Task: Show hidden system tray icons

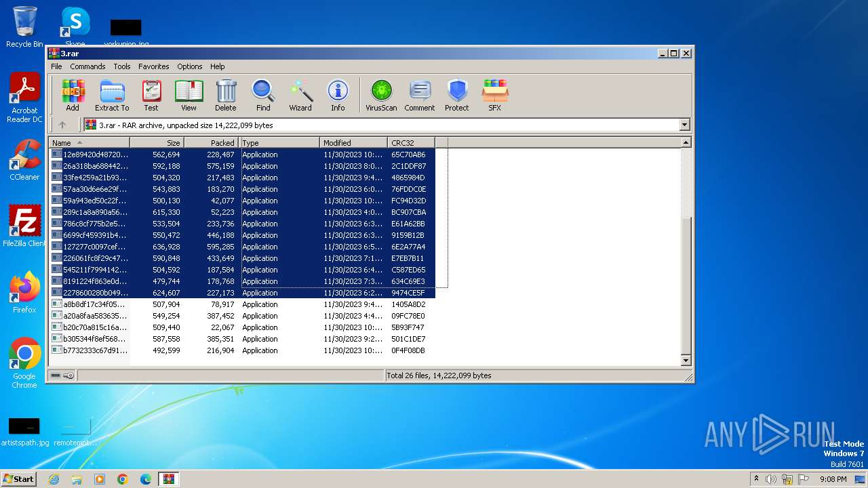Action: pos(756,479)
